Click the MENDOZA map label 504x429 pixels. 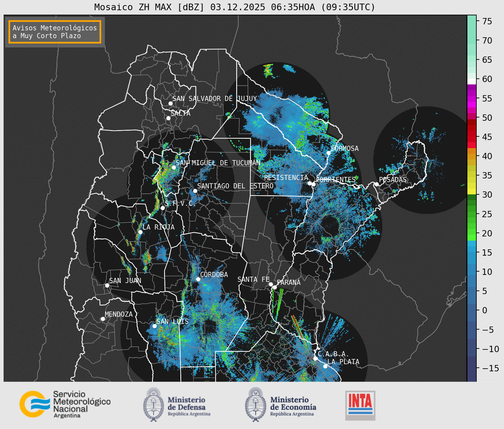pyautogui.click(x=119, y=314)
